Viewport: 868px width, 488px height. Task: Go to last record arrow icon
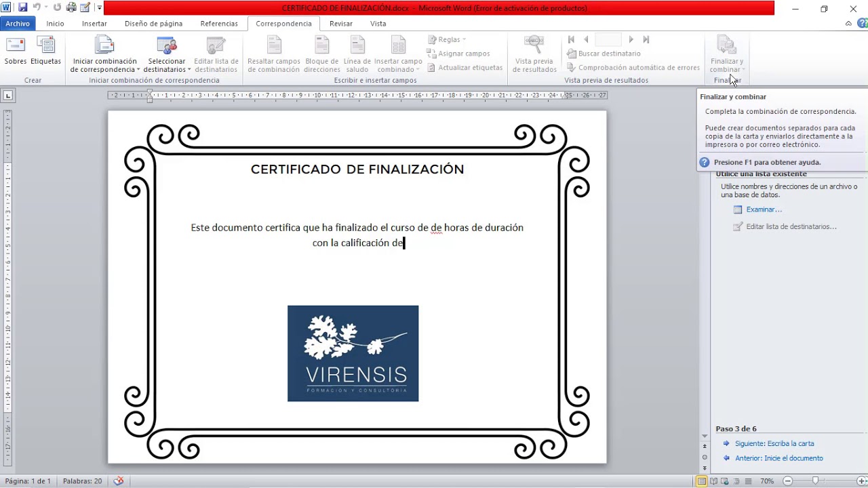point(646,39)
